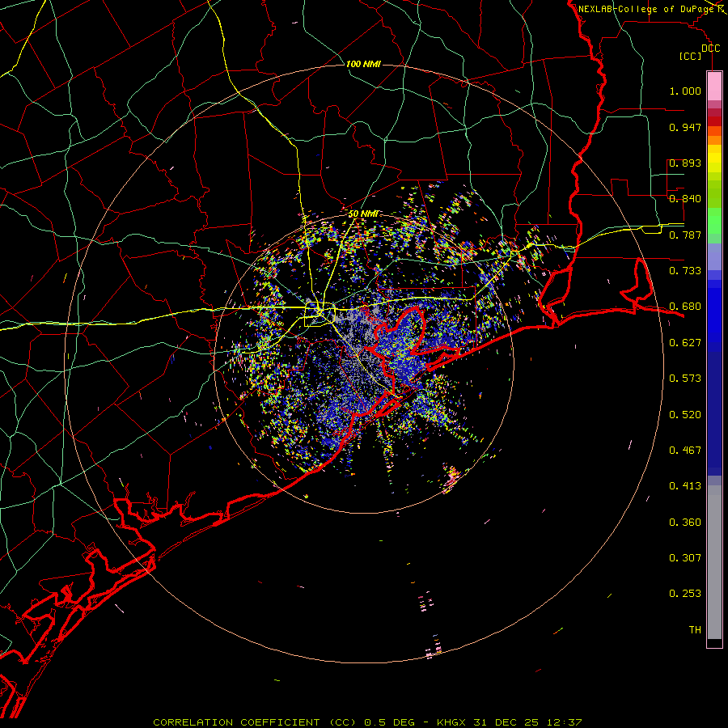Viewport: 728px width, 728px height.
Task: Select the 0.627 color scale label
Action: [685, 343]
